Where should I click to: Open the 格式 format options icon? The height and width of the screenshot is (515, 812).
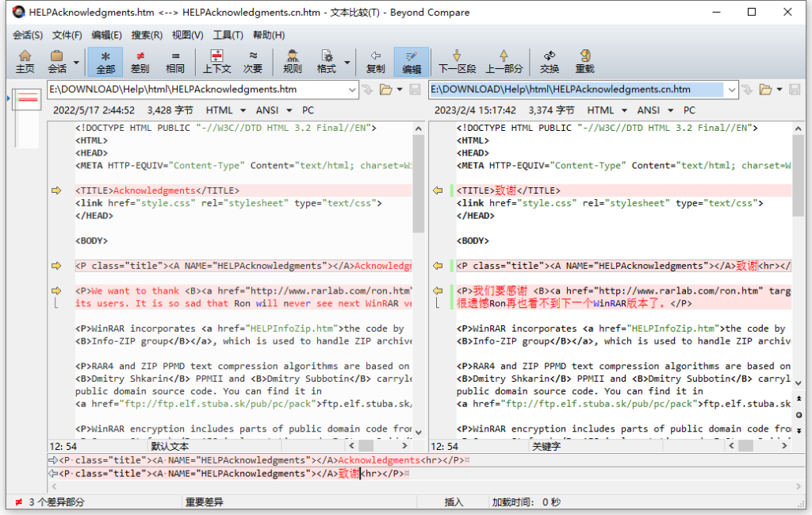(327, 61)
